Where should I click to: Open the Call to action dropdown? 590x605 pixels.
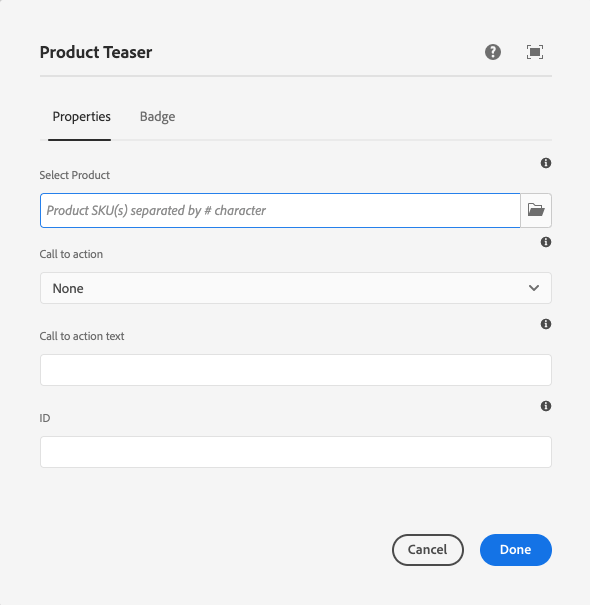coord(296,288)
